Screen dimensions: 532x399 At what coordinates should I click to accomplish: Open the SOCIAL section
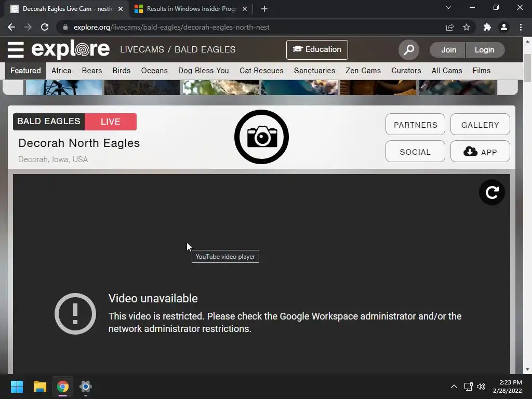click(x=415, y=151)
